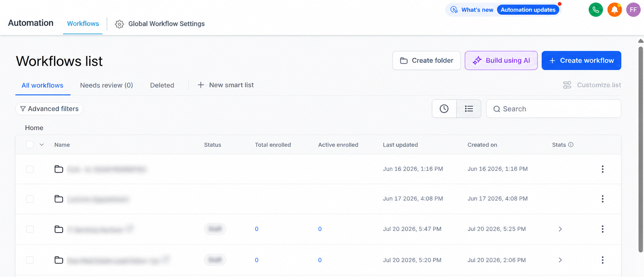This screenshot has width=644, height=277.
Task: Open the FF user avatar menu
Action: click(633, 9)
